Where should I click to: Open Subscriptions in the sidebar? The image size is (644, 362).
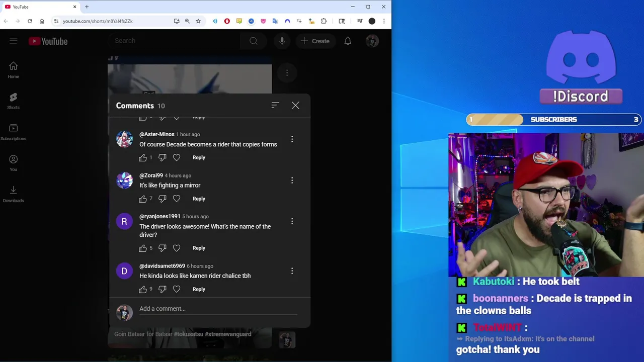[14, 132]
